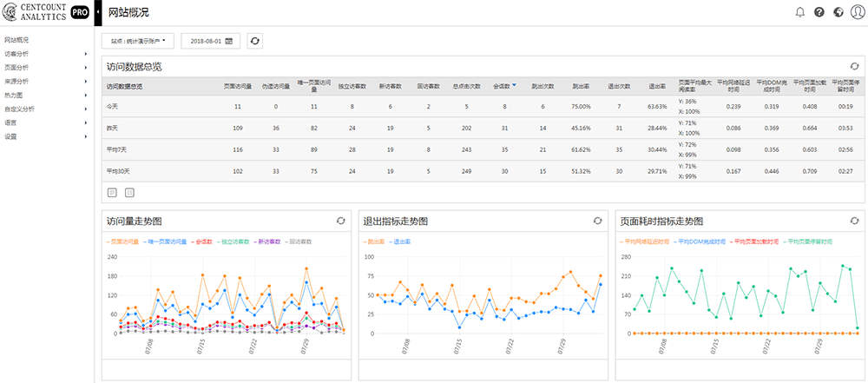Click the 昨天 row label in table
The image size is (868, 383).
112,128
